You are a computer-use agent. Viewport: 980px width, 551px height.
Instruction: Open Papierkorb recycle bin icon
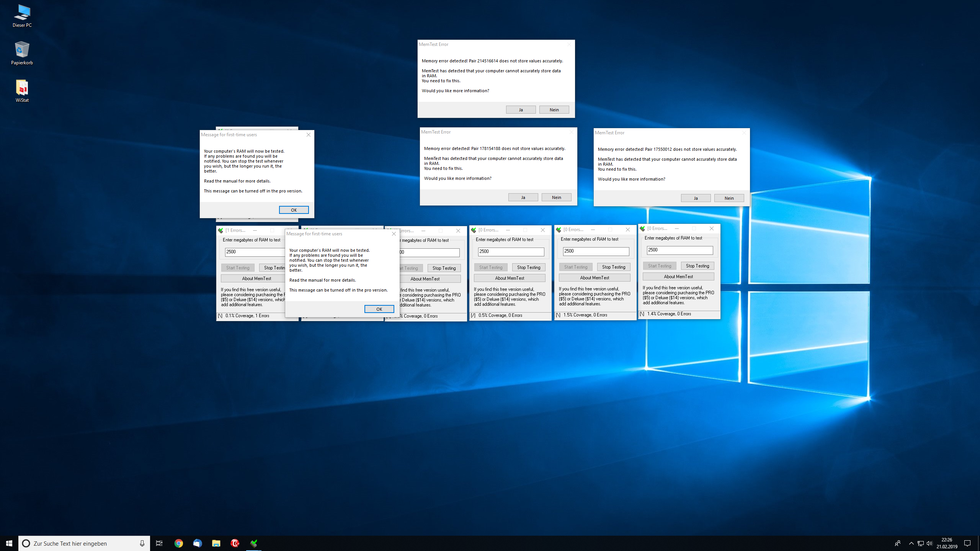22,53
